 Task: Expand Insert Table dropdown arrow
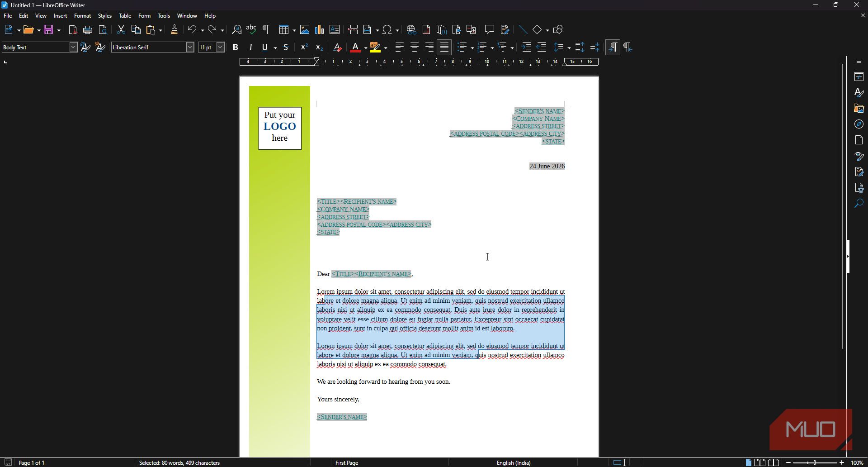pyautogui.click(x=294, y=30)
